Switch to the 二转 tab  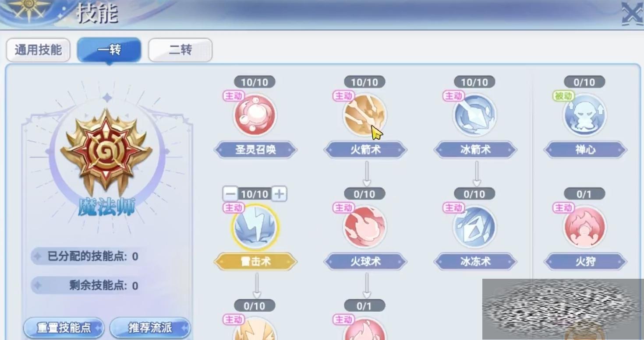point(180,50)
